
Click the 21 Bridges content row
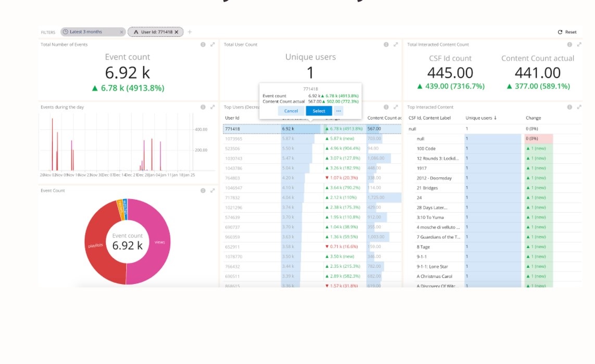point(495,188)
